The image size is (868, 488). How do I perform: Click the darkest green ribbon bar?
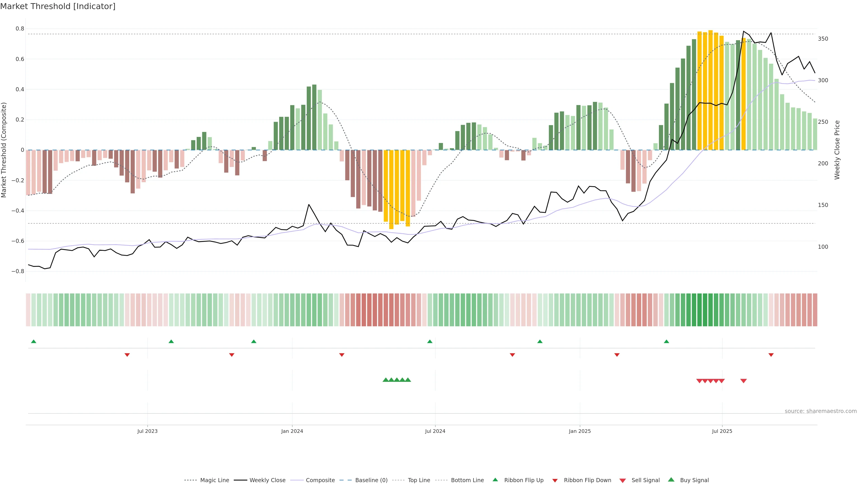coord(699,310)
